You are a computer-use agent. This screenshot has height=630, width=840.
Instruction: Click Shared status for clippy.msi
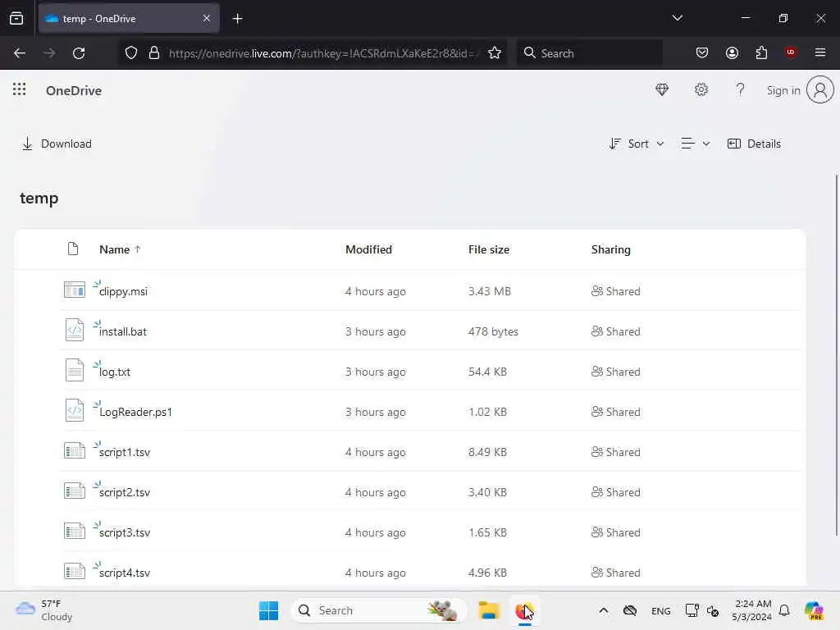pos(615,291)
